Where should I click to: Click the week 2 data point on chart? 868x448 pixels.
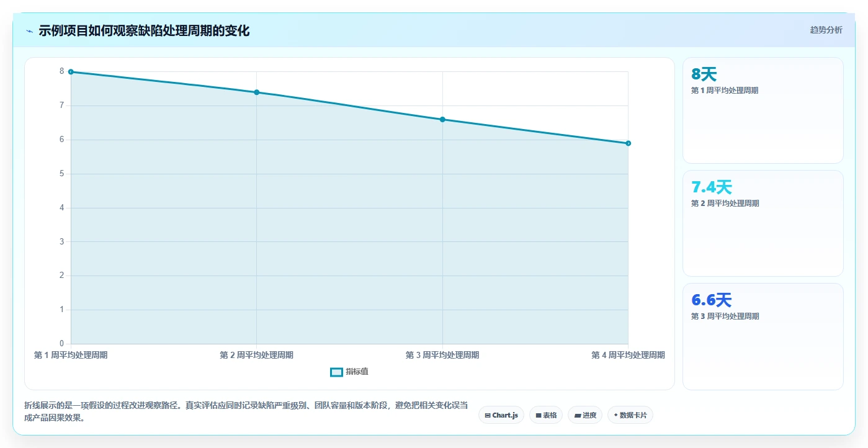(x=256, y=92)
